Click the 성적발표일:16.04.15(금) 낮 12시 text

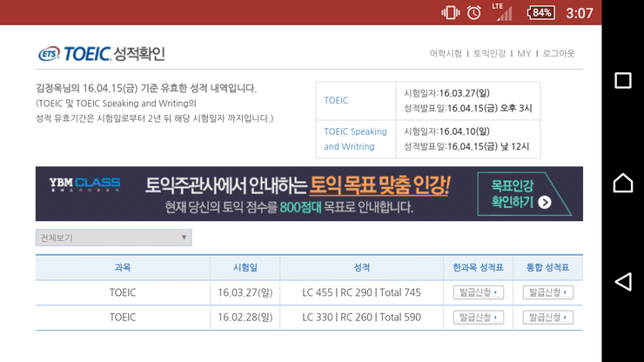(x=466, y=147)
